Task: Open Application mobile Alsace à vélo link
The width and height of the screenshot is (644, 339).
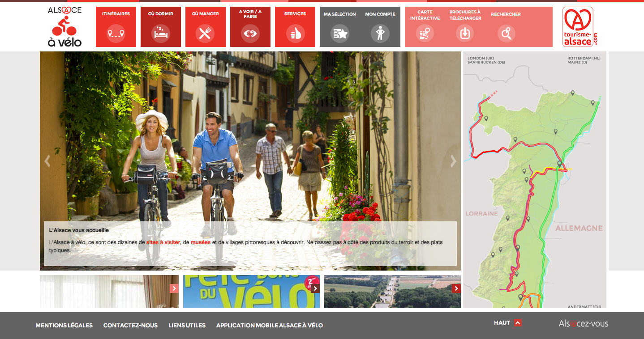Action: 270,326
